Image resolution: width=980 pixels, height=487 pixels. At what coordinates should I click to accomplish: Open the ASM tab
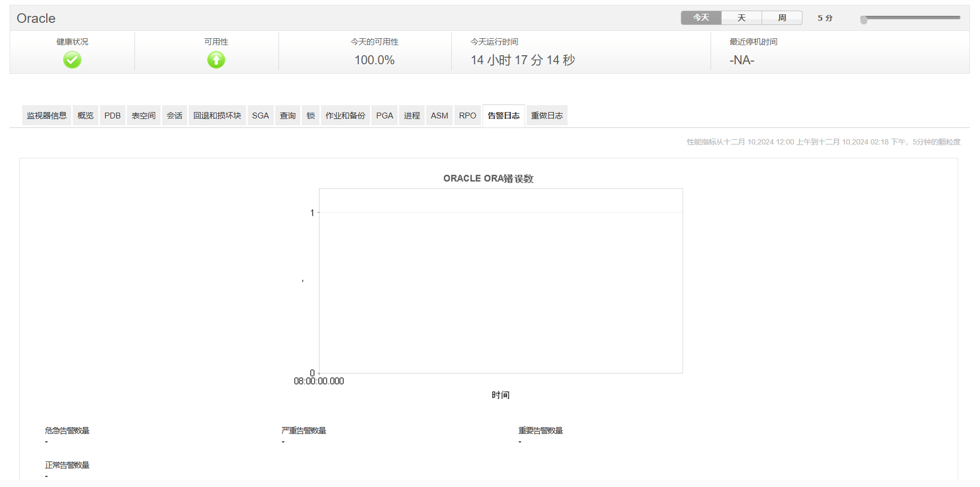[440, 115]
